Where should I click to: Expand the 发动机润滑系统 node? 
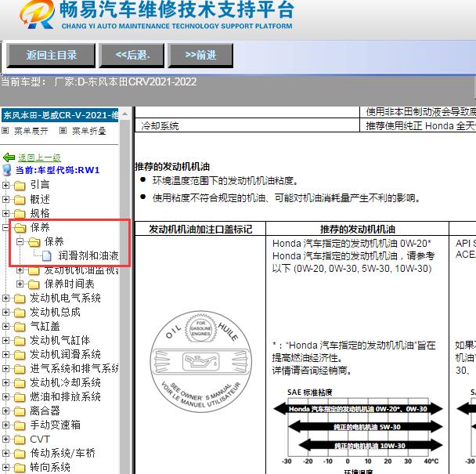click(5, 355)
